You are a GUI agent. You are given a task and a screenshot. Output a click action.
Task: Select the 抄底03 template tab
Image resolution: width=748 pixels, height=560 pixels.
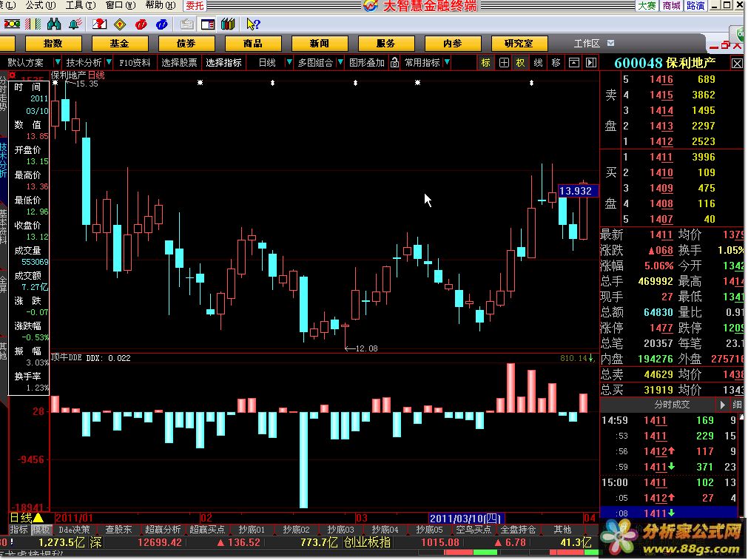(340, 530)
